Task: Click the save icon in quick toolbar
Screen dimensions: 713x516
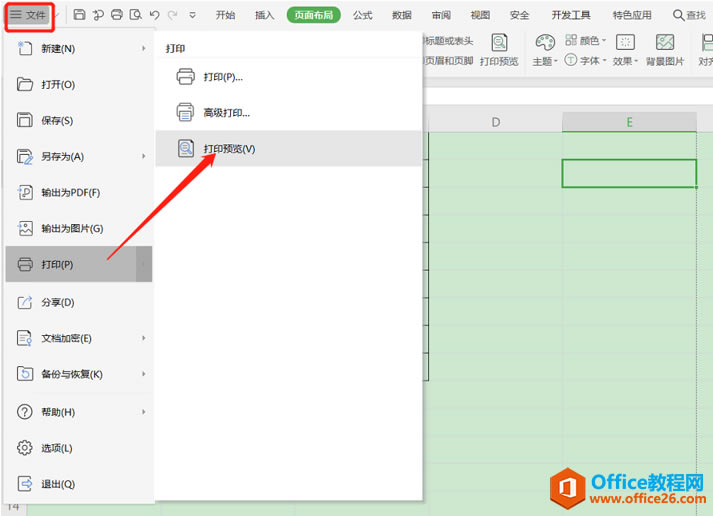Action: click(x=79, y=15)
